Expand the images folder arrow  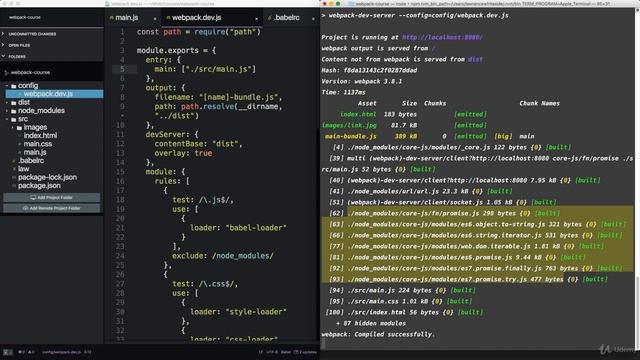coord(13,128)
